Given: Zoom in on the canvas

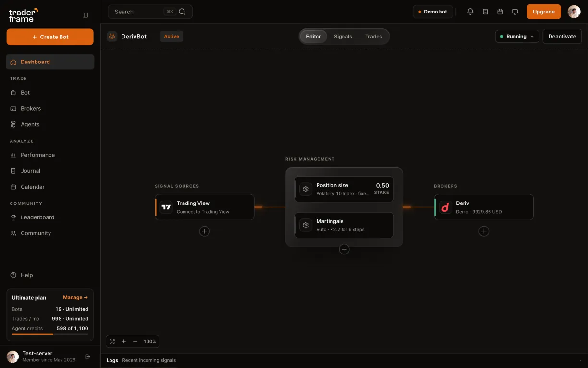Looking at the screenshot, I should click(123, 342).
